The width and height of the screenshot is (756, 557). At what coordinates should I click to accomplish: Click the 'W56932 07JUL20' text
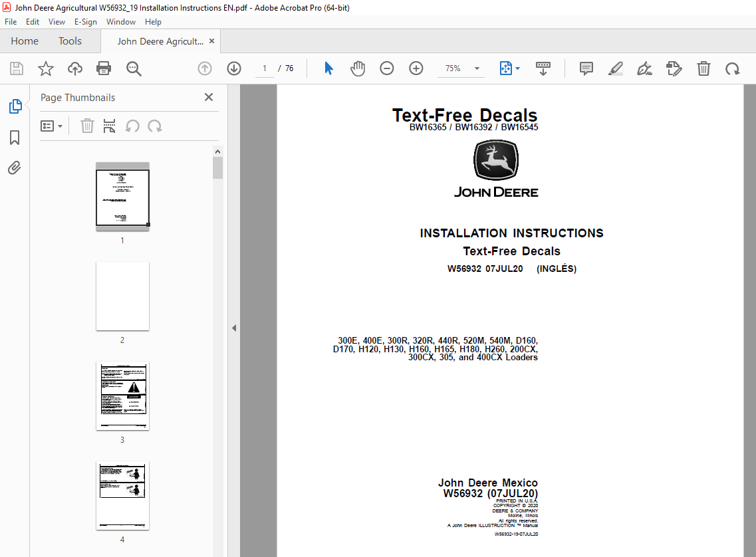485,269
